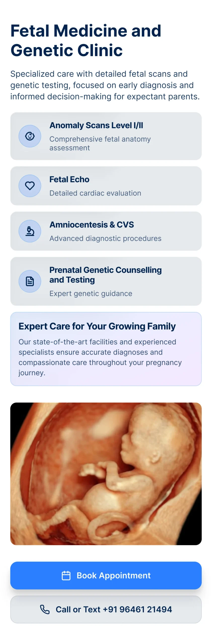Select Prenatal Genetic Counselling and Testing card
Image resolution: width=212 pixels, height=644 pixels.
(x=106, y=281)
